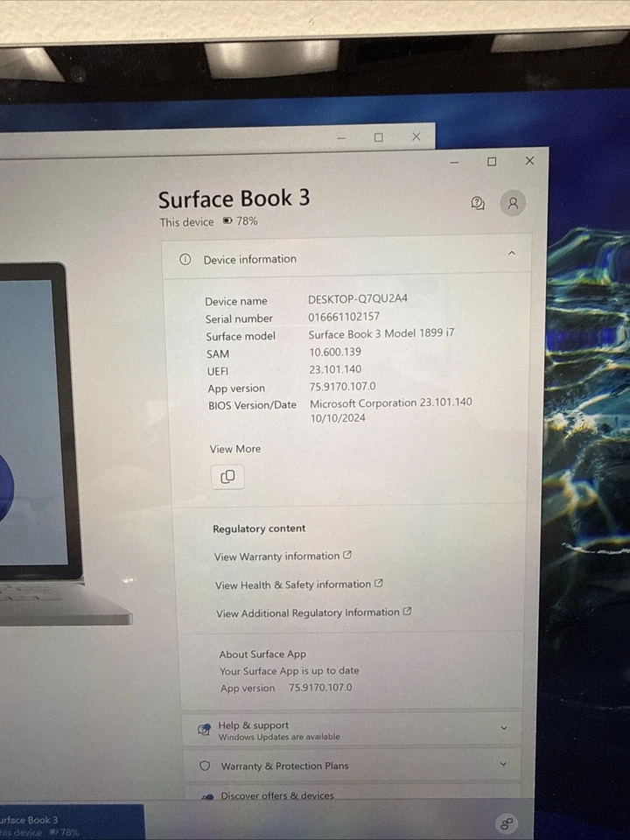The height and width of the screenshot is (840, 630).
Task: Click the battery icon next to 78%
Action: 227,220
